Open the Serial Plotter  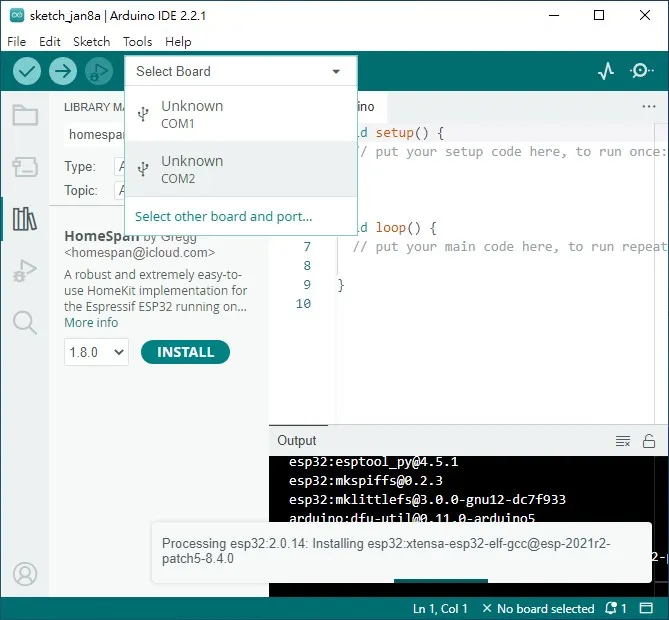[x=606, y=71]
